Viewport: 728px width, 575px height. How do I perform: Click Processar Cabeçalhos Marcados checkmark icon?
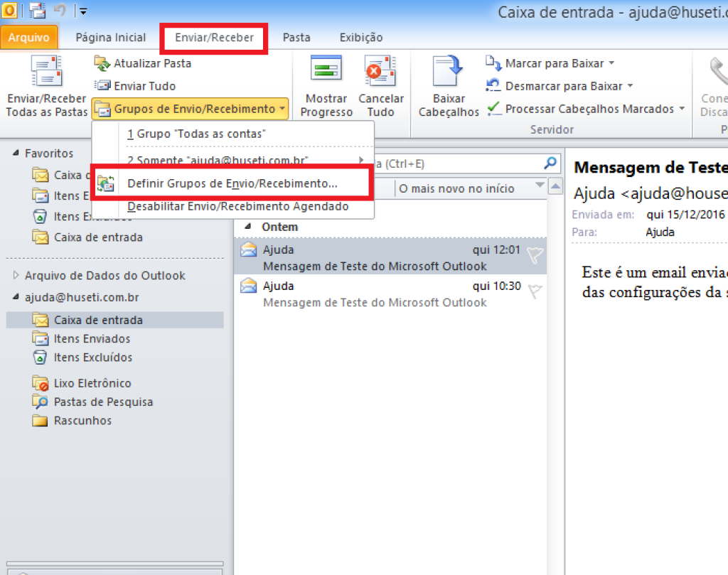[x=494, y=109]
